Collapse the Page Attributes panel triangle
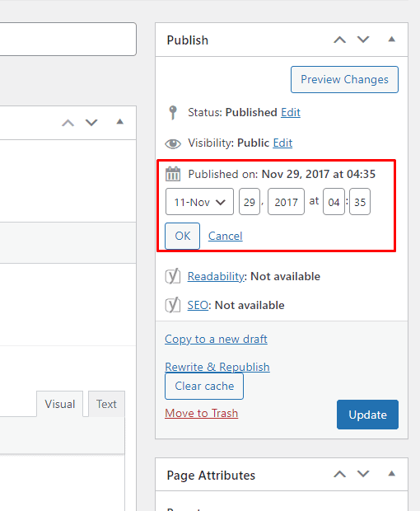The image size is (420, 511). [x=392, y=474]
